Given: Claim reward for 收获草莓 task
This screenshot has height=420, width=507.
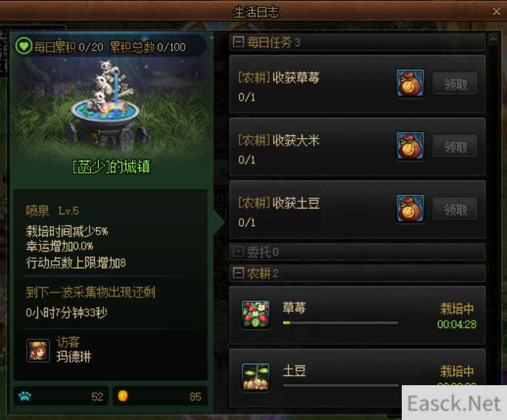Looking at the screenshot, I should tap(455, 83).
